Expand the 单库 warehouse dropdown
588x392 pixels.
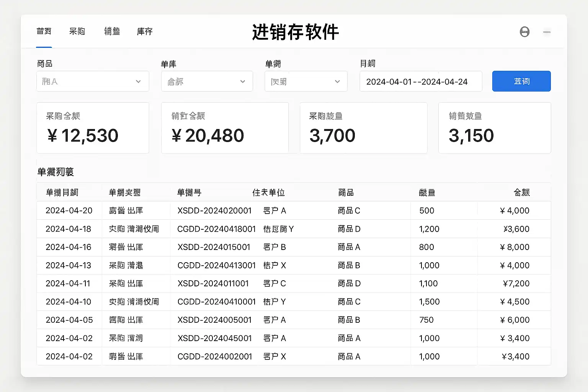207,81
